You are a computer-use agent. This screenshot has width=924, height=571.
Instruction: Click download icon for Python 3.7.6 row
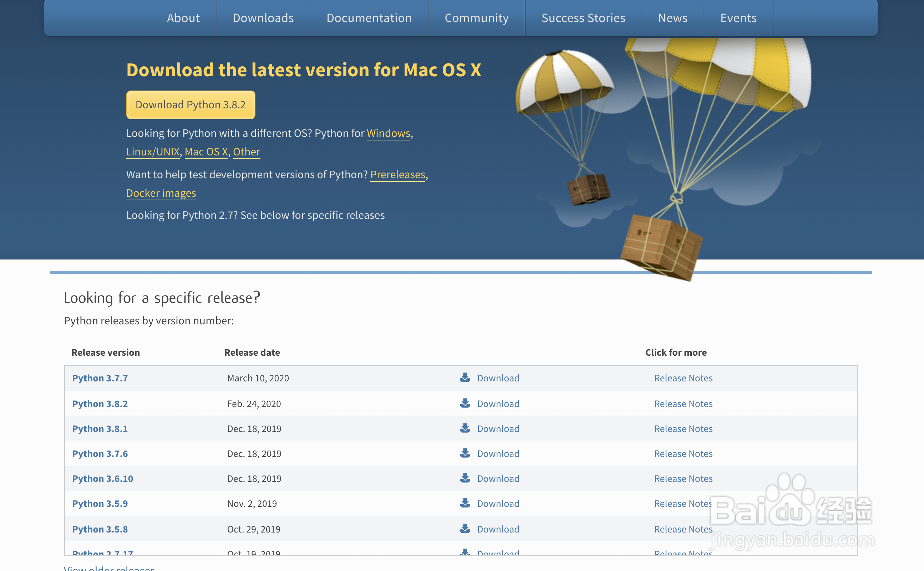click(x=465, y=453)
